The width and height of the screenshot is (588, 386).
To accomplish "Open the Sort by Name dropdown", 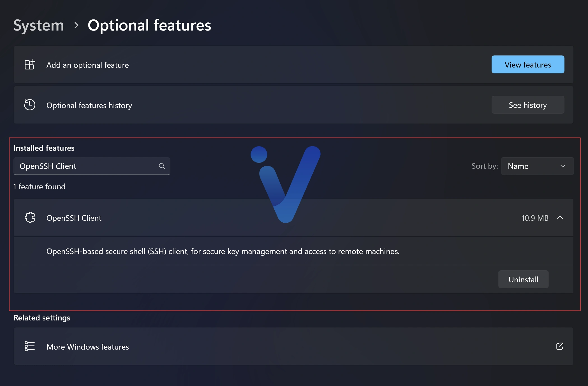I will pyautogui.click(x=537, y=166).
